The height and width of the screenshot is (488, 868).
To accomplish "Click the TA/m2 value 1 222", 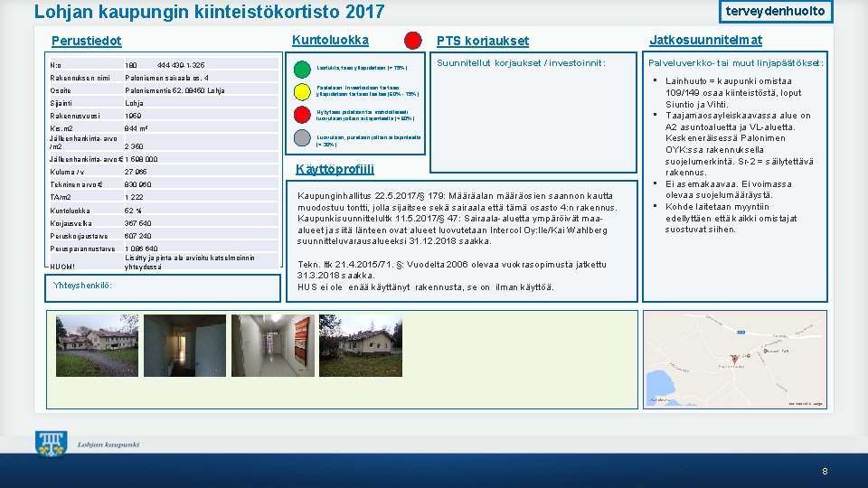I will click(134, 198).
